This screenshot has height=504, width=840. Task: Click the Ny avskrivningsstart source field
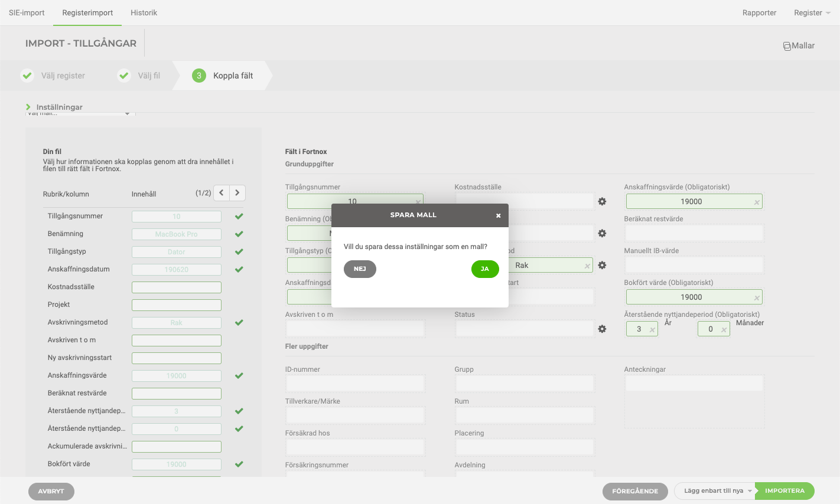point(177,358)
